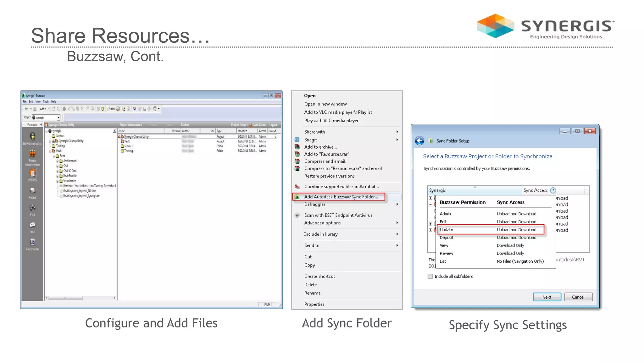644x362 pixels.
Task: Click the Sync Access help question mark
Action: (553, 190)
